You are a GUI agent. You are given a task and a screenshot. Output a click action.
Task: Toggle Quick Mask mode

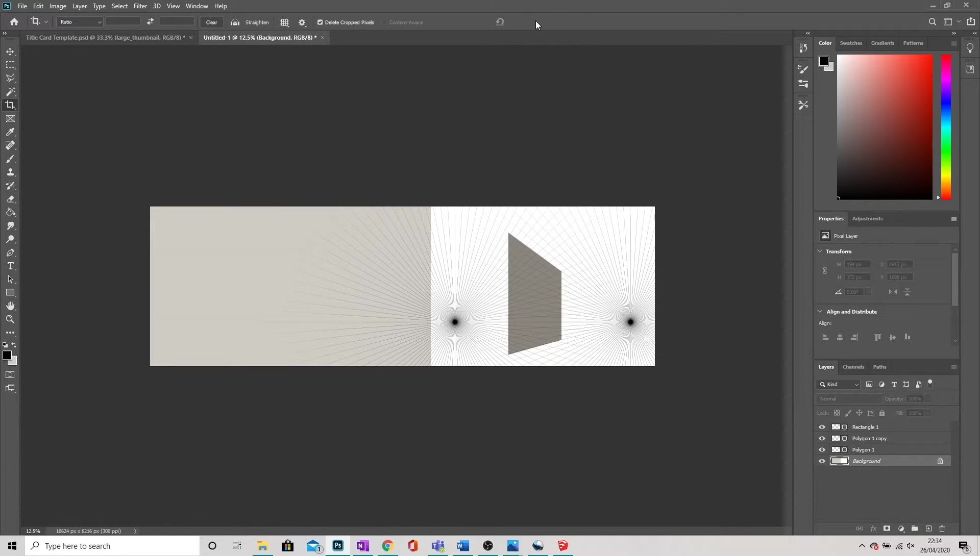click(10, 375)
